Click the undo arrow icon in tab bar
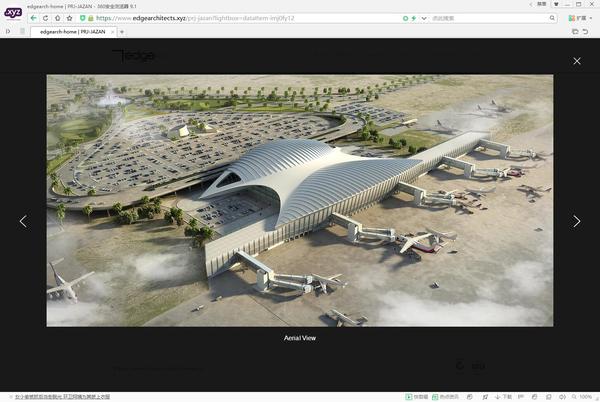 (x=585, y=31)
